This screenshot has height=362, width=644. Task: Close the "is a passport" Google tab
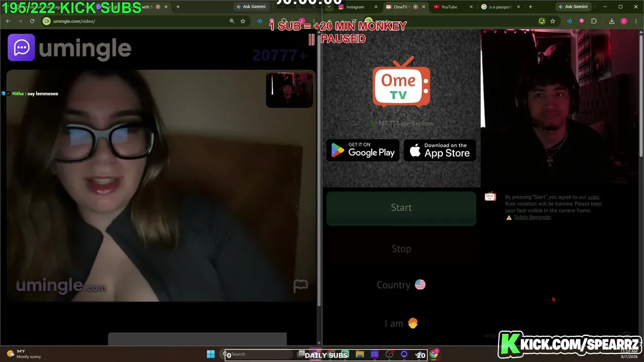coord(519,7)
